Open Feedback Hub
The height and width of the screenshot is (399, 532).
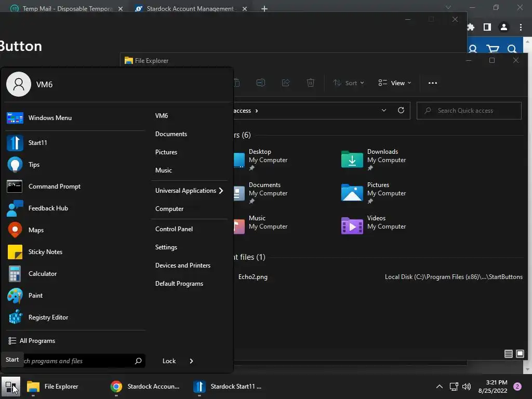pos(75,208)
